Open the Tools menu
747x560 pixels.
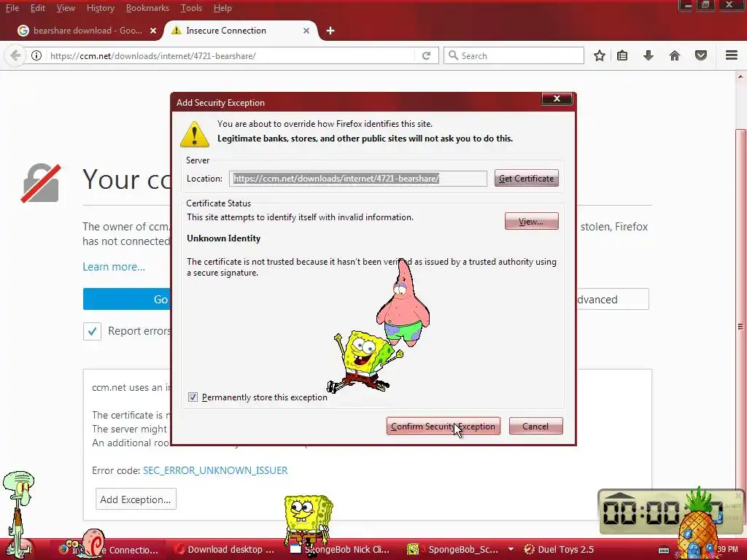click(192, 8)
